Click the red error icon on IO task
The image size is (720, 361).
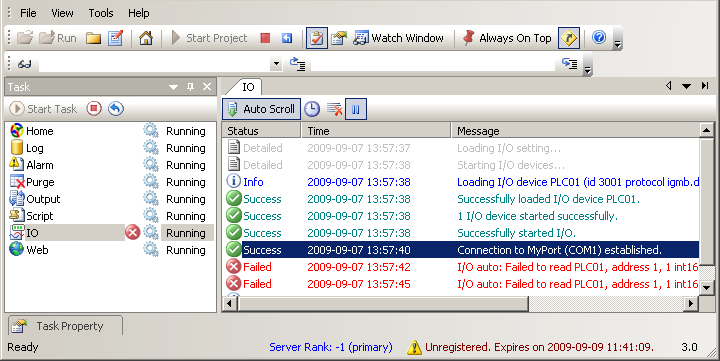(133, 233)
